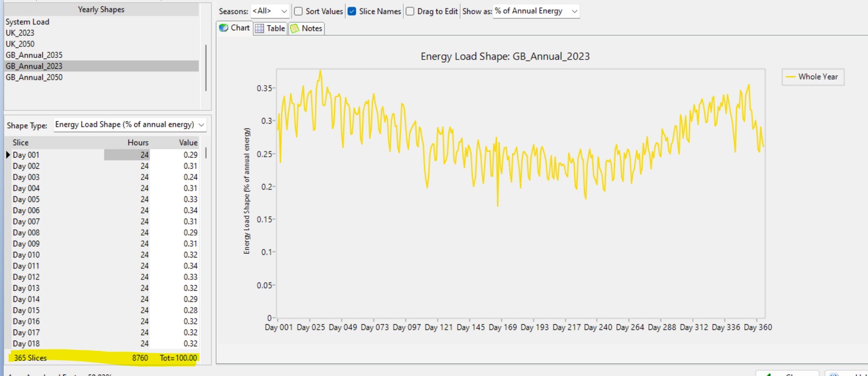868x376 pixels.
Task: Open the Show as dropdown
Action: (537, 11)
